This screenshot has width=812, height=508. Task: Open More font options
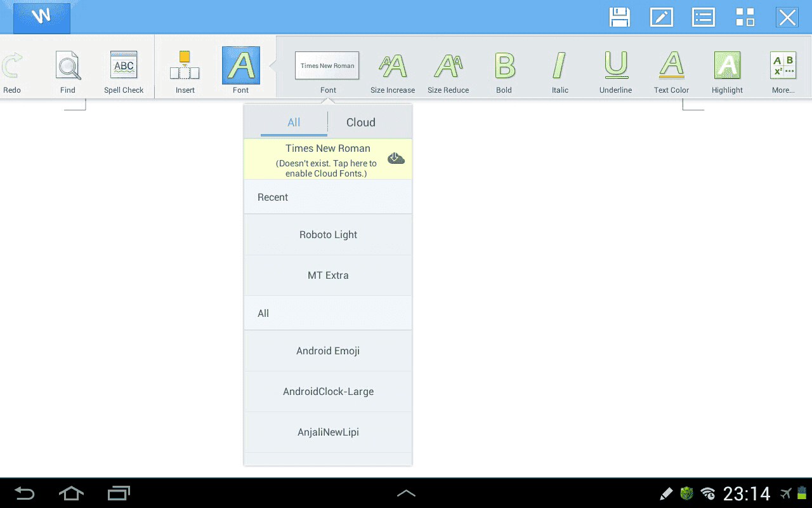(783, 72)
